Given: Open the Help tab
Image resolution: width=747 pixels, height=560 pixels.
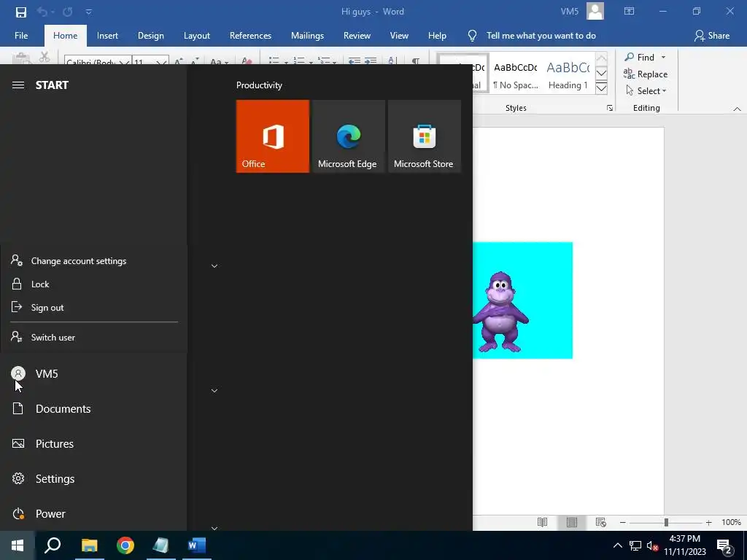Looking at the screenshot, I should (x=437, y=36).
